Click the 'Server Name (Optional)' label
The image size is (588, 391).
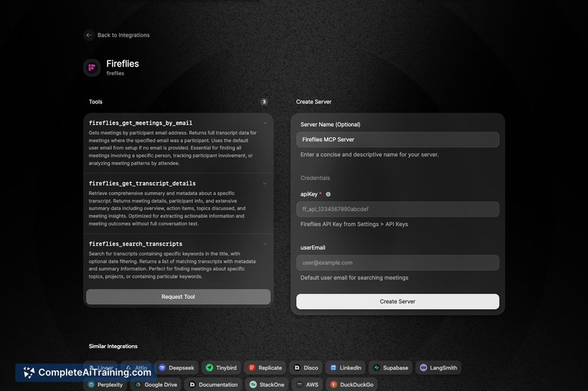coord(331,125)
